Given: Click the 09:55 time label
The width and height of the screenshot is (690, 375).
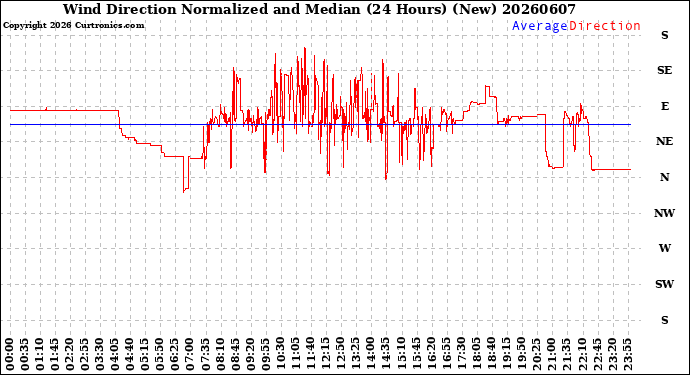Looking at the screenshot, I should [x=265, y=354].
